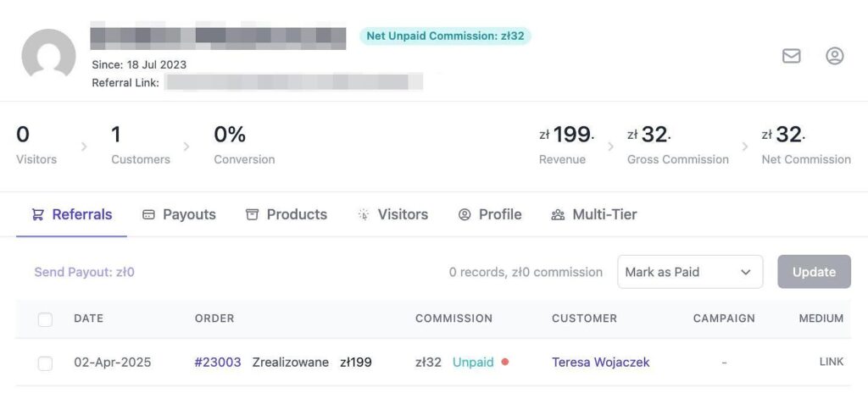This screenshot has width=868, height=393.
Task: Click the cursor icon beside Visitors
Action: pyautogui.click(x=363, y=215)
